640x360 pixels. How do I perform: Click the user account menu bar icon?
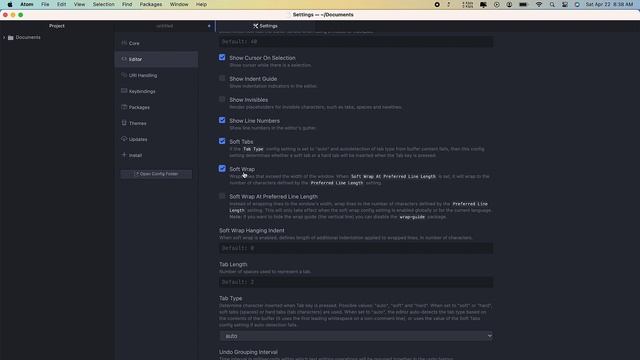coord(509,4)
